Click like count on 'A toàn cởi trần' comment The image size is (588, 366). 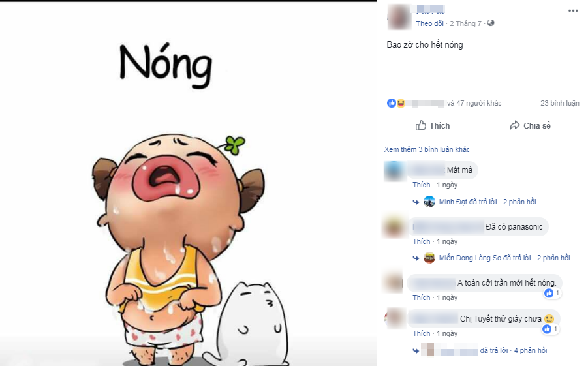(x=552, y=293)
